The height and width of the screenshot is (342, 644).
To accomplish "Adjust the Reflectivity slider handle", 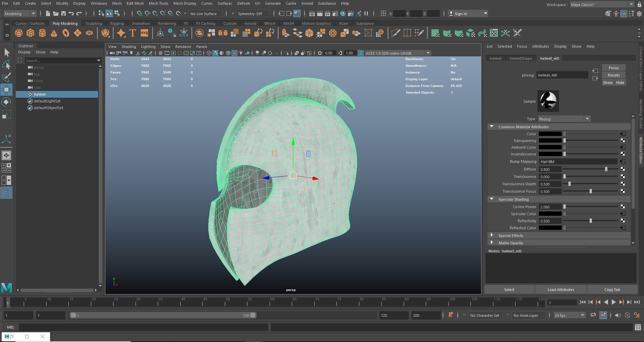I will (591, 221).
